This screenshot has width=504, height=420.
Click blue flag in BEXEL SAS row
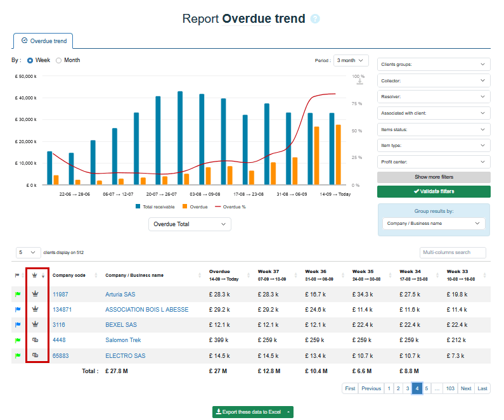(18, 324)
